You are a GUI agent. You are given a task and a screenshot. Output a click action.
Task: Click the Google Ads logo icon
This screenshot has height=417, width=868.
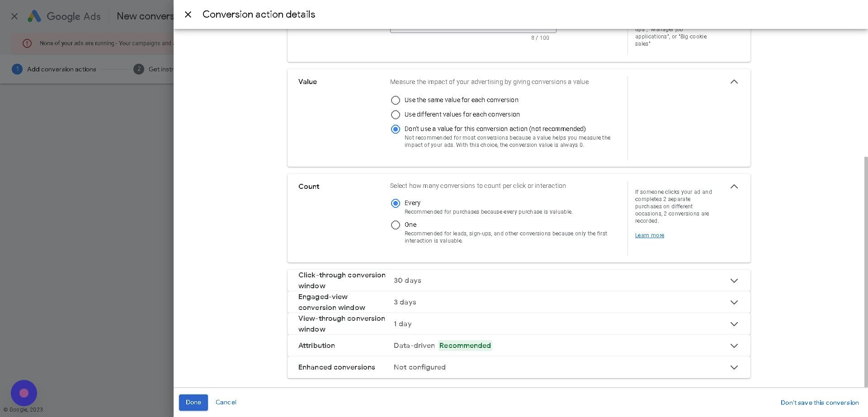point(34,16)
